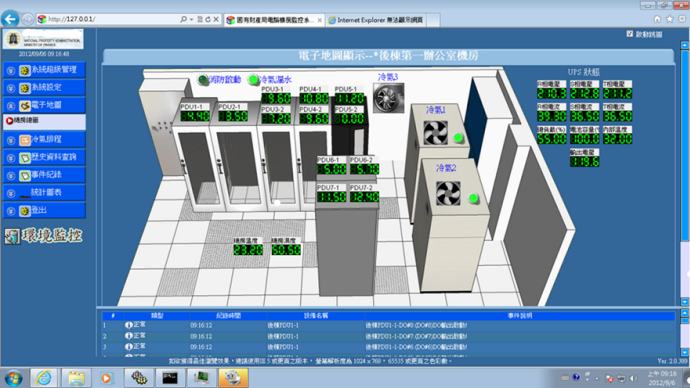690x388 pixels.
Task: Expand the 冷氣排程 section chevron
Action: click(11, 140)
